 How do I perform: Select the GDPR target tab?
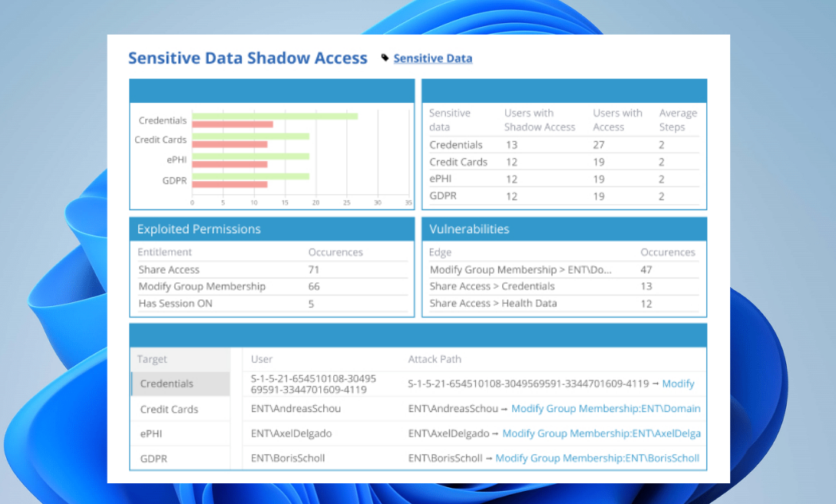180,458
